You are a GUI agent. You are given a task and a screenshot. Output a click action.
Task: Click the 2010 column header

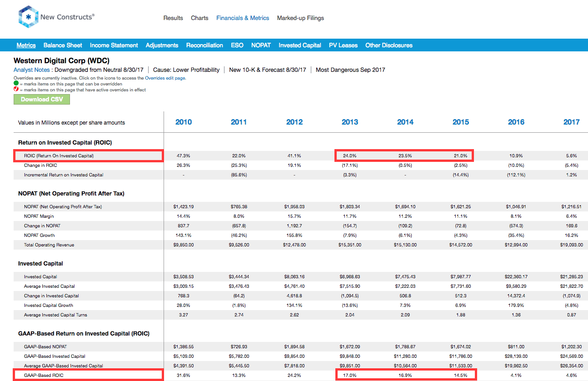[x=184, y=122]
